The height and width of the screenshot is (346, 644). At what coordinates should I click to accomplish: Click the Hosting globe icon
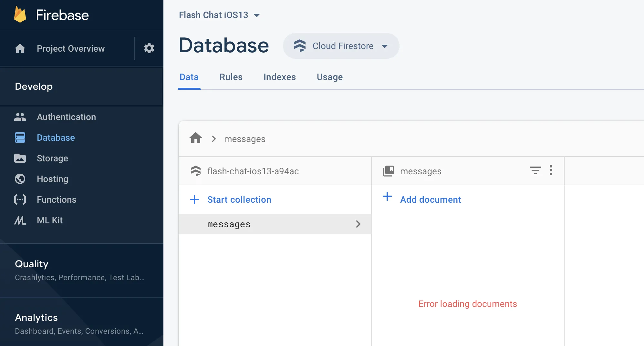click(x=20, y=179)
